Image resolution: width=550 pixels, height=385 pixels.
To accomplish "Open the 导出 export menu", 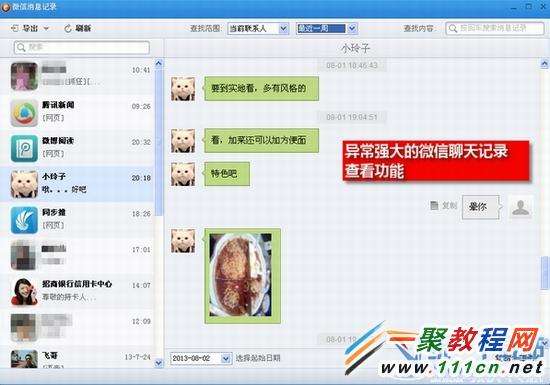I will coord(30,28).
